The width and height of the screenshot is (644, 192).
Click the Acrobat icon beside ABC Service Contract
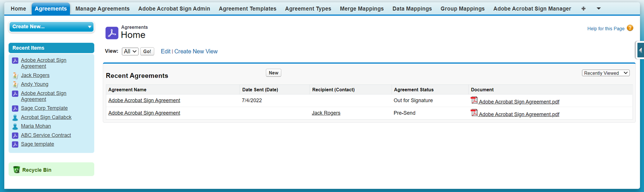[x=15, y=135]
